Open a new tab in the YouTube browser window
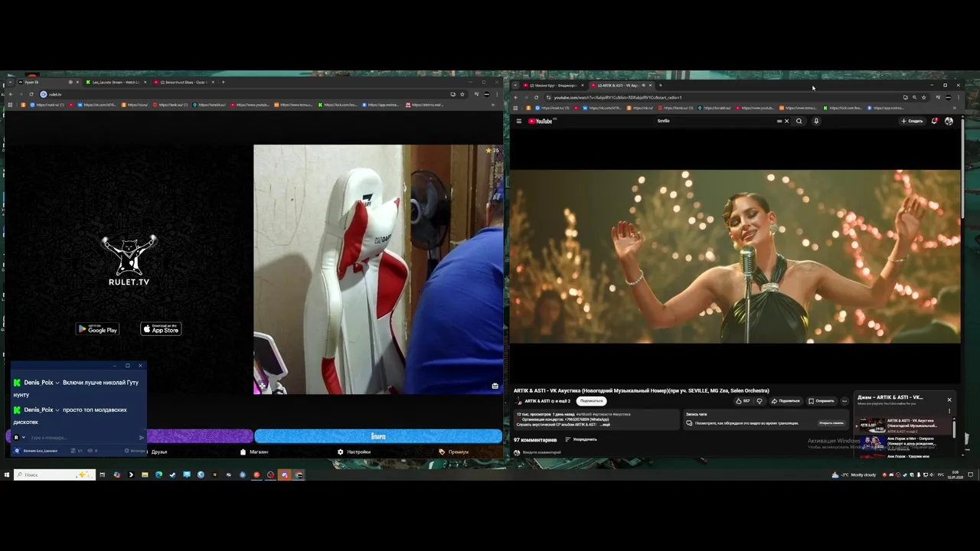 661,85
